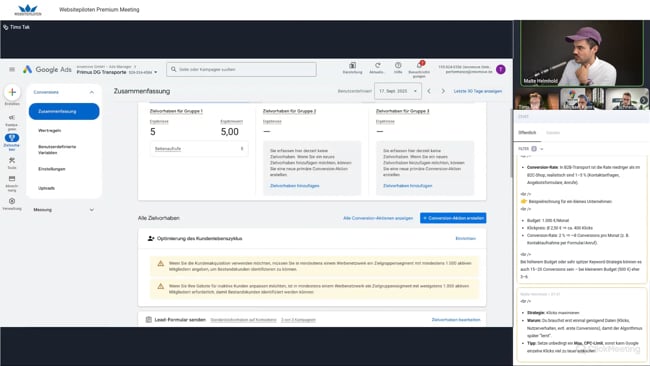Click the Alle Zielvorhaben heading

click(x=159, y=218)
